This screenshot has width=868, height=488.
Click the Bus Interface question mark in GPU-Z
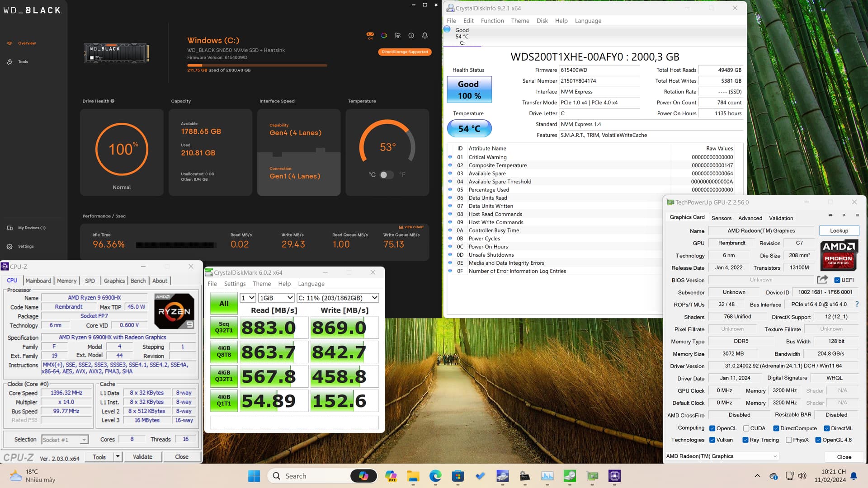(x=857, y=305)
